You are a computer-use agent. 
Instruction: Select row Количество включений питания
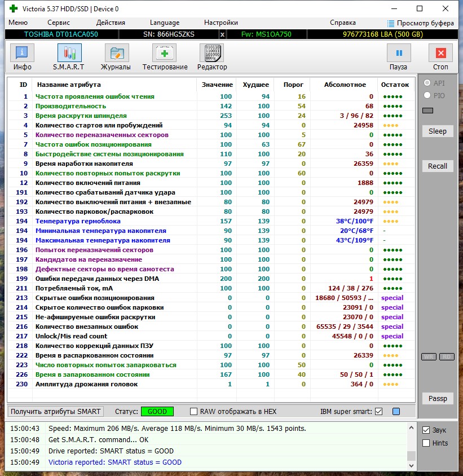pyautogui.click(x=211, y=183)
